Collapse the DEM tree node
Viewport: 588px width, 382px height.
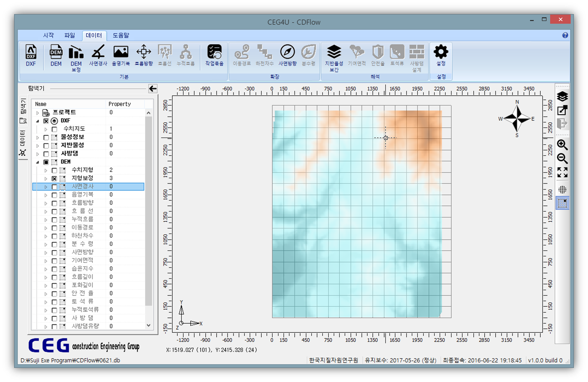click(37, 162)
